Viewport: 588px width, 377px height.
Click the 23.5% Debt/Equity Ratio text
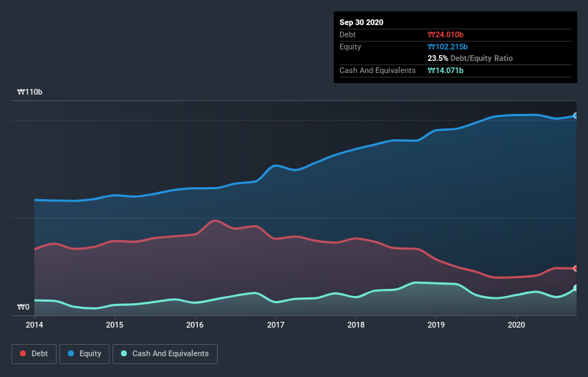point(471,58)
